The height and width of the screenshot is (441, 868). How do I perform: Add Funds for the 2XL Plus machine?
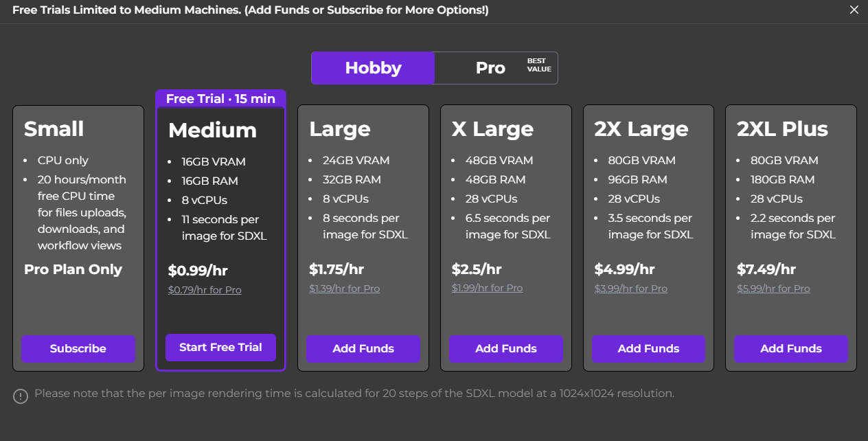tap(791, 348)
